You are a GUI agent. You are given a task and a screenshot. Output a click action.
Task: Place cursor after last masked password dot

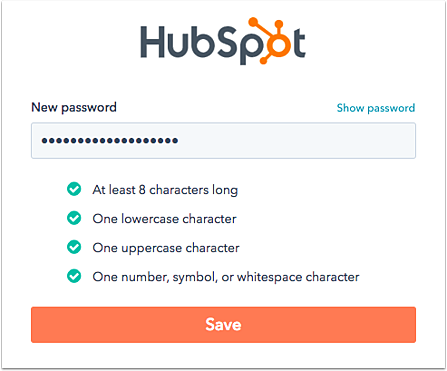178,141
